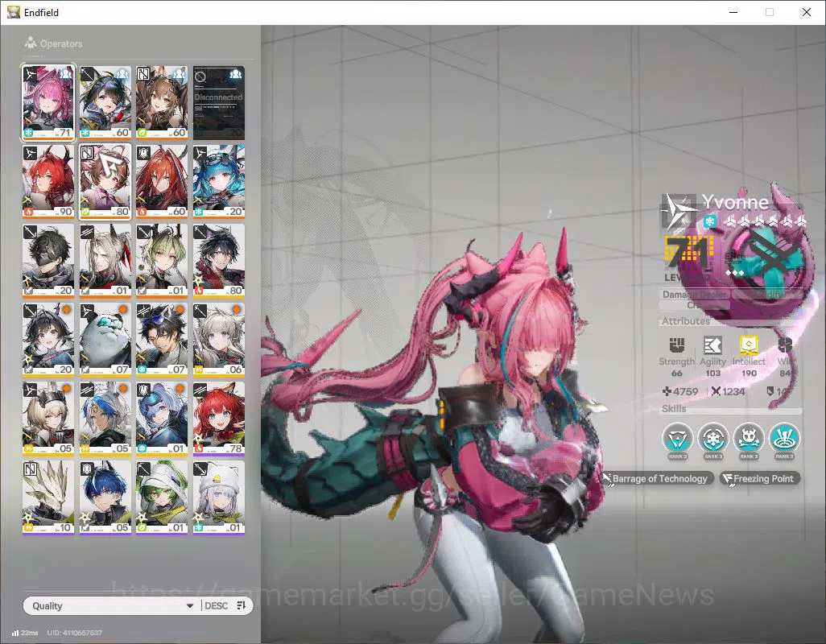
Task: Click the Operators header icon
Action: 31,43
